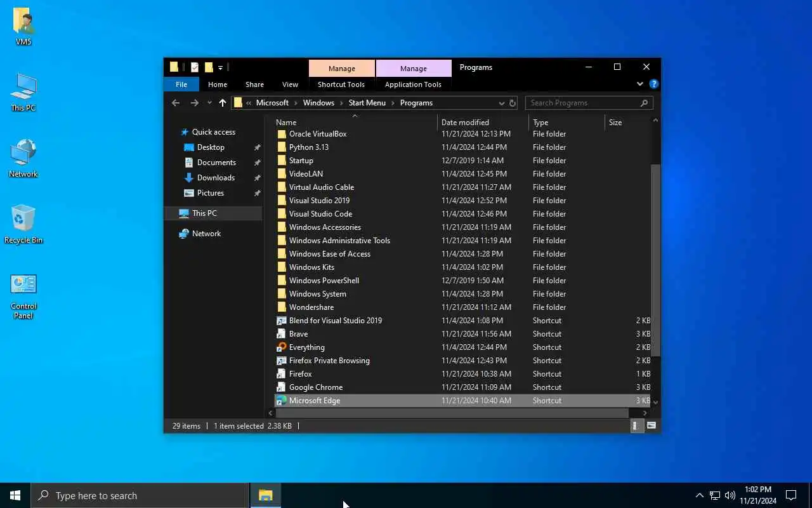Select the Network desktop icon

coord(23,158)
